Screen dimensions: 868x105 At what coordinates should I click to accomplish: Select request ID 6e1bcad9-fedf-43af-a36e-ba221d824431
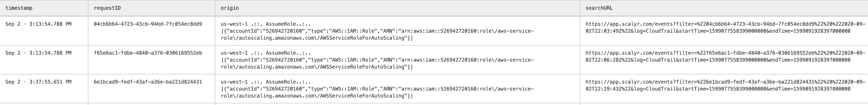(148, 82)
